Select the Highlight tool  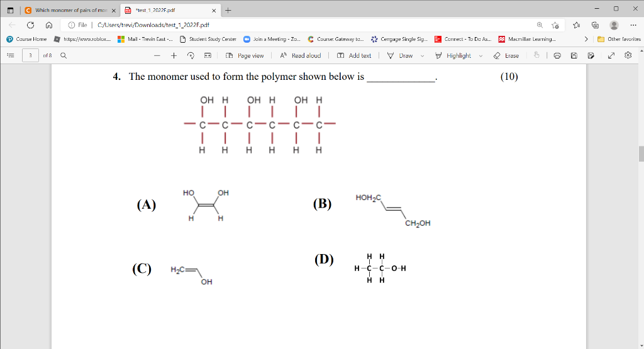pyautogui.click(x=453, y=55)
